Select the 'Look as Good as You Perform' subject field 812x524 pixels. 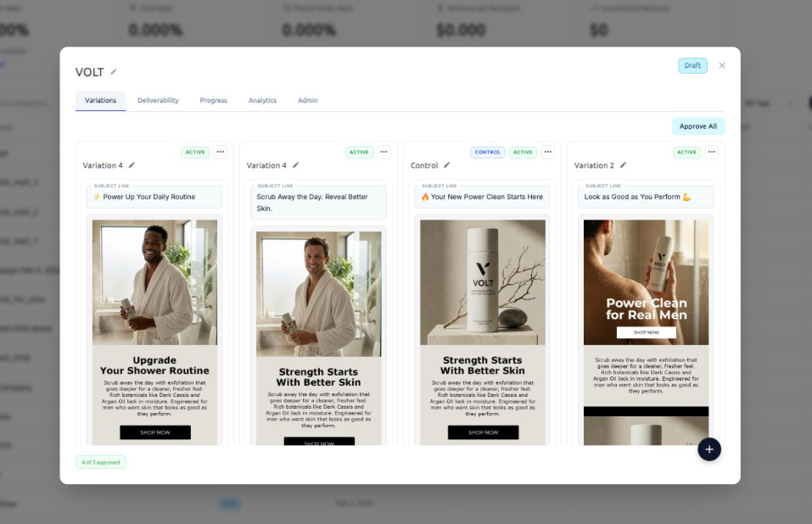646,197
